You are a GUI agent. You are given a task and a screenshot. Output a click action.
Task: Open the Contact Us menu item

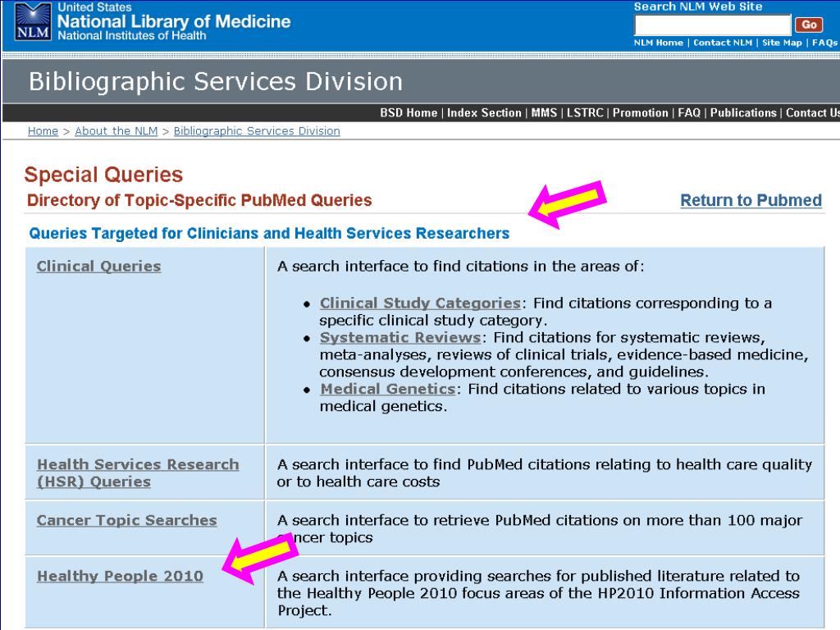[812, 113]
